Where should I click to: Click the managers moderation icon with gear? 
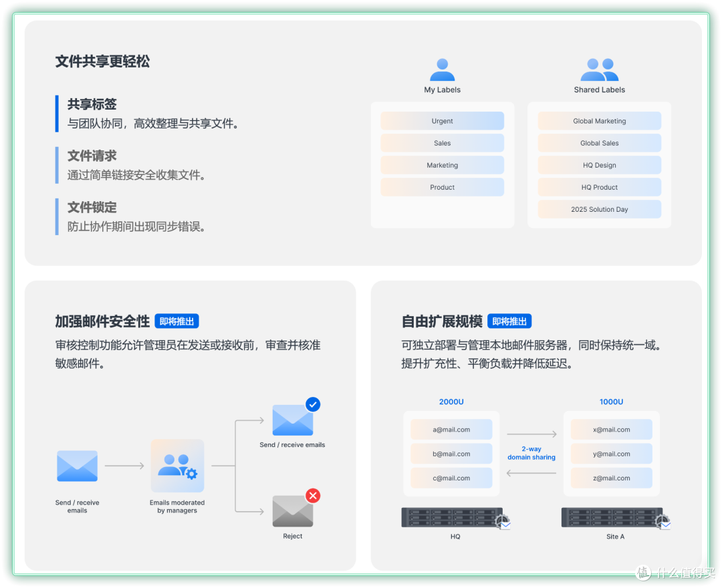coord(177,466)
